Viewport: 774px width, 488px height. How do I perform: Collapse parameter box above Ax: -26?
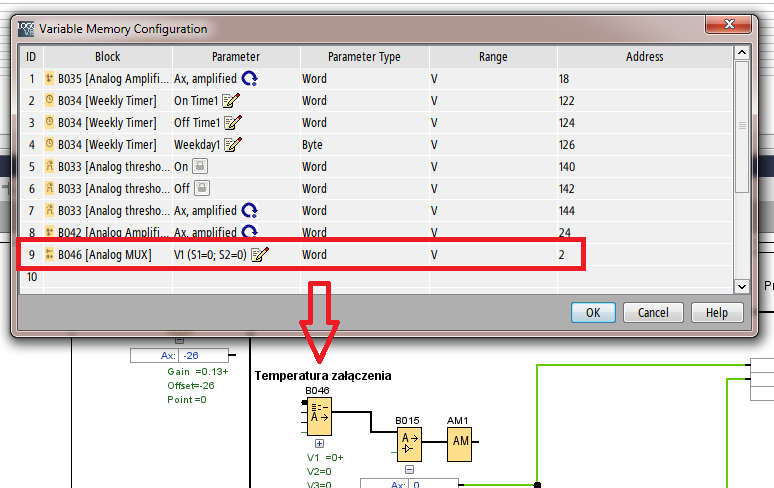(179, 340)
